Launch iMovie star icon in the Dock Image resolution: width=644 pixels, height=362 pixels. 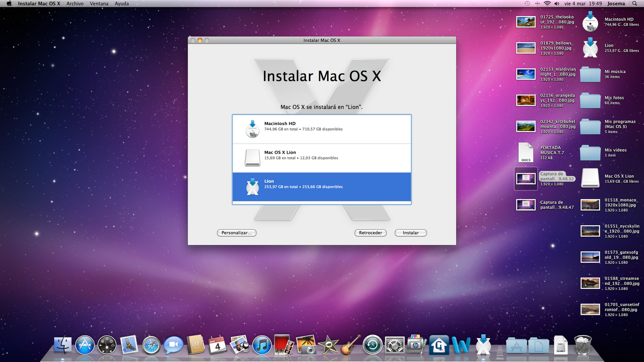point(328,345)
